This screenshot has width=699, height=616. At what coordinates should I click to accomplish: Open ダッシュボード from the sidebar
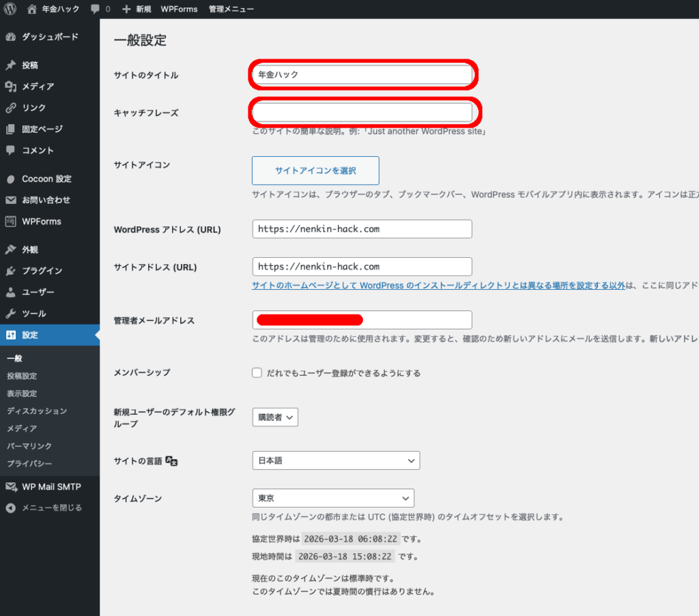(x=49, y=37)
